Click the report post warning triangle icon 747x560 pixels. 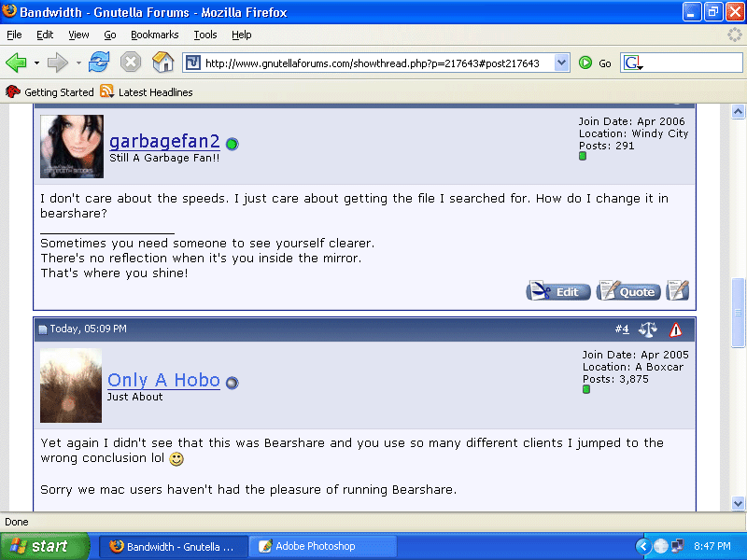(675, 329)
